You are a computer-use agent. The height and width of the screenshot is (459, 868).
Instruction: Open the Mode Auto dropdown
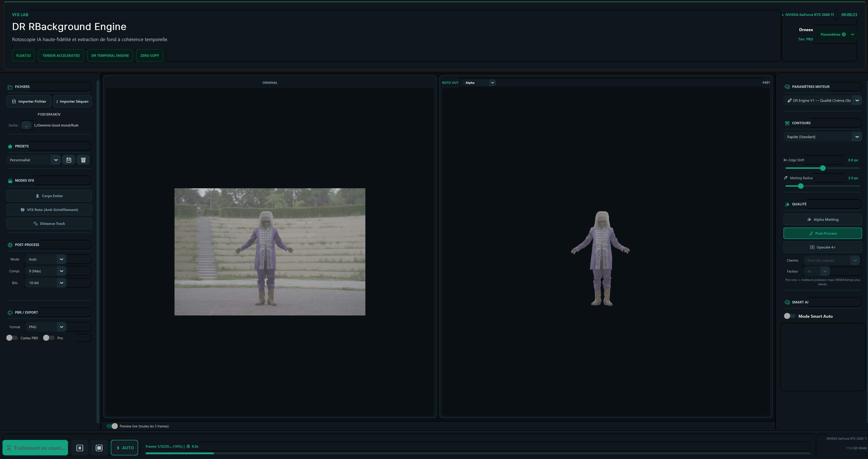[46, 259]
